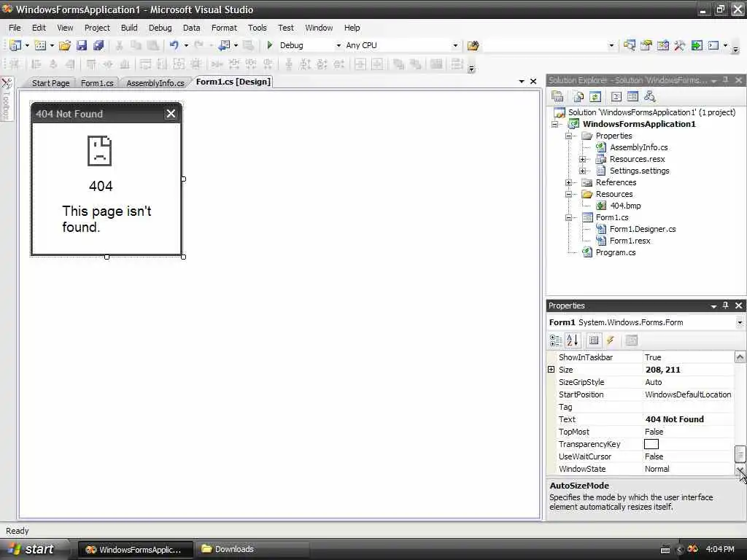The width and height of the screenshot is (747, 560).
Task: Open the Tools menu
Action: pyautogui.click(x=258, y=28)
